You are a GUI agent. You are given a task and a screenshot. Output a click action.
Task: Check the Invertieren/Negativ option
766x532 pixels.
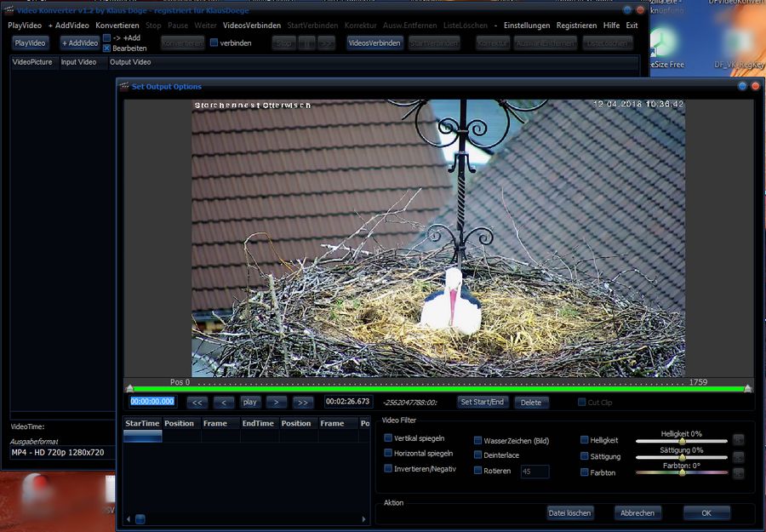tap(388, 469)
